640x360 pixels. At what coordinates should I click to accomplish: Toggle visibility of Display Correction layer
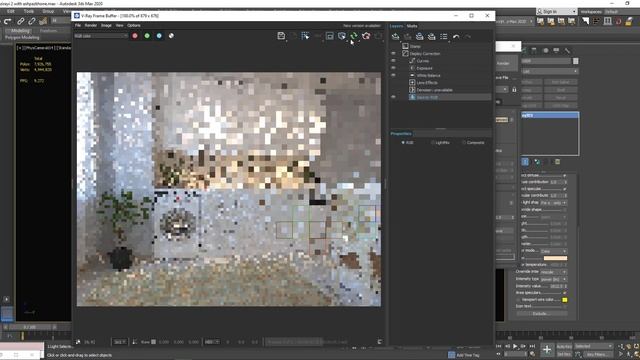pos(393,53)
